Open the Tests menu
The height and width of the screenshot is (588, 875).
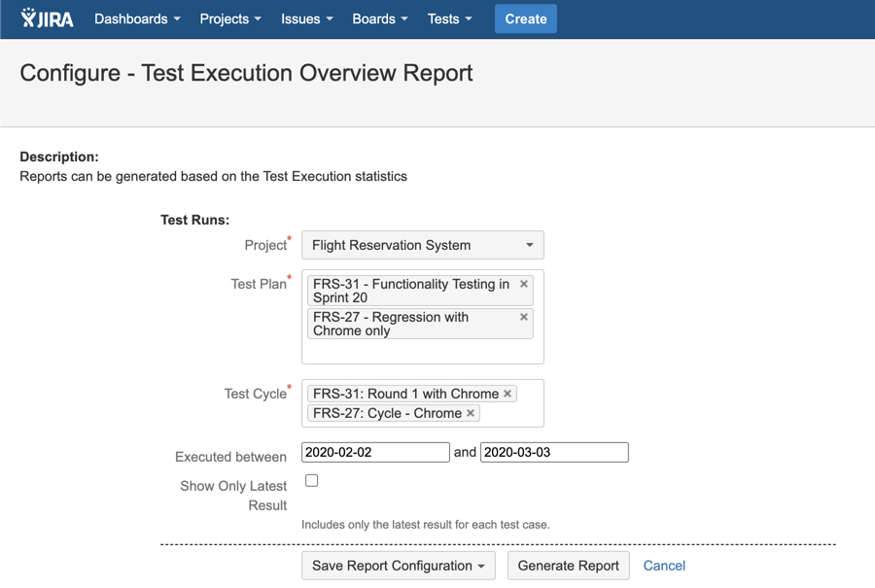point(449,18)
